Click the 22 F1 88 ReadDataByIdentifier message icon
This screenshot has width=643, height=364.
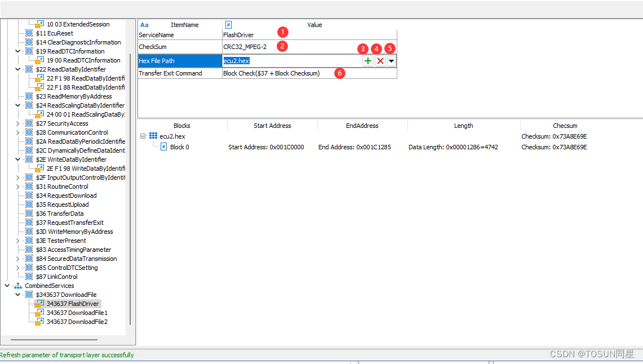coord(40,87)
